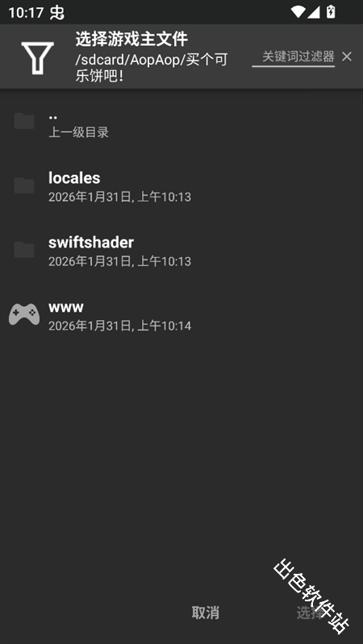Open the locales folder entry
This screenshot has width=363, height=644.
181,187
